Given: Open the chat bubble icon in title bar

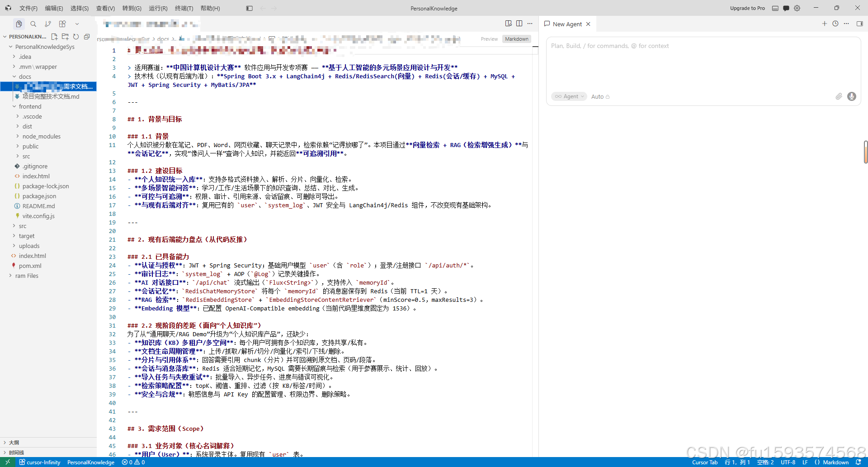Looking at the screenshot, I should pos(786,8).
